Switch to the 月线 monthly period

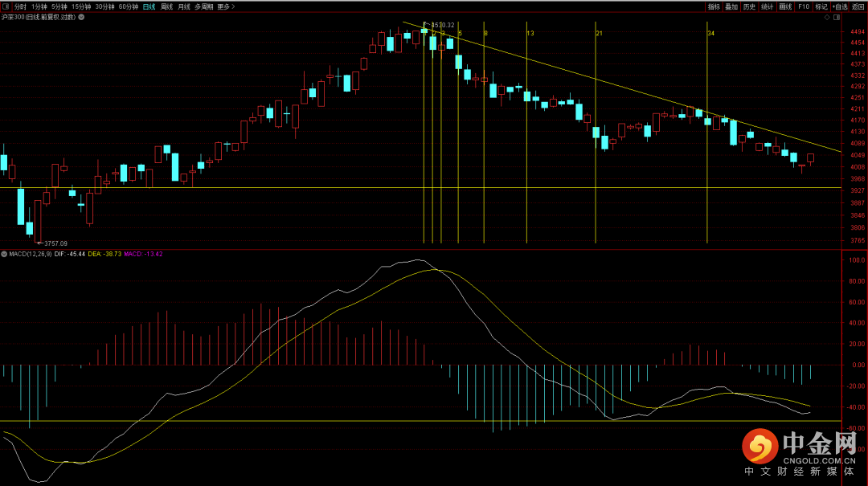pyautogui.click(x=184, y=6)
